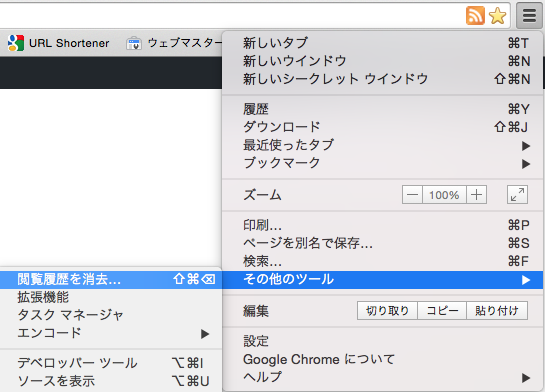Click the Google icon beside URL Shortener

click(16, 43)
